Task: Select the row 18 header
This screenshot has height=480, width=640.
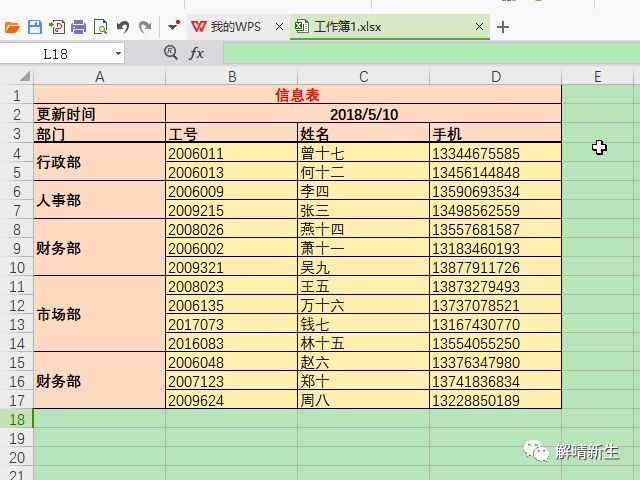Action: coord(16,419)
